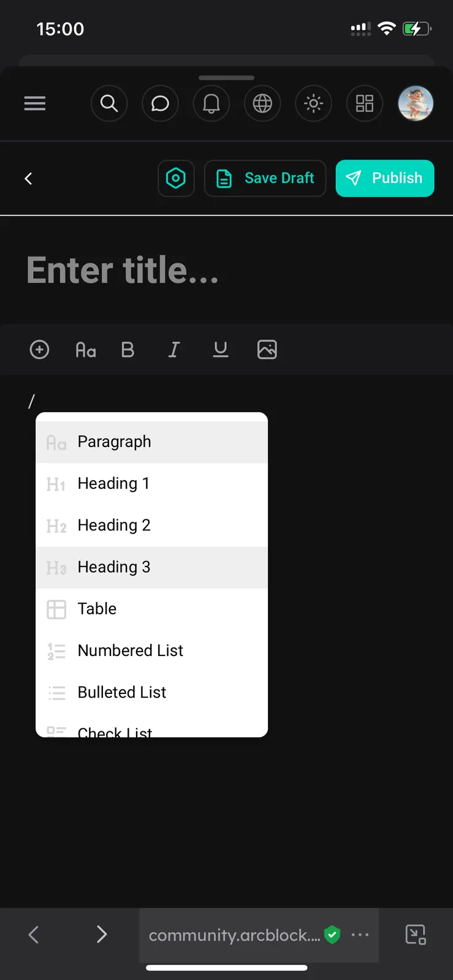Open notifications bell icon
Screen dimensions: 453x980
211,104
